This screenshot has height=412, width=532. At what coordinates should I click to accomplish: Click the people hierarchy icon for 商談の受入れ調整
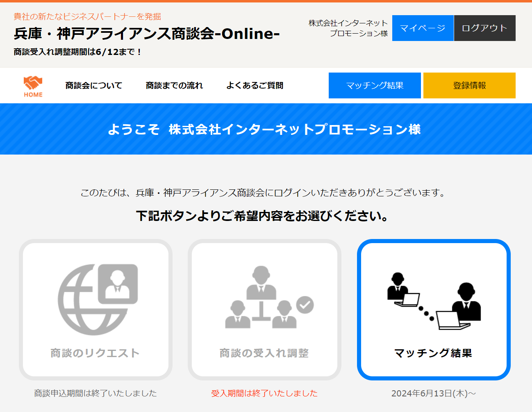[269, 297]
